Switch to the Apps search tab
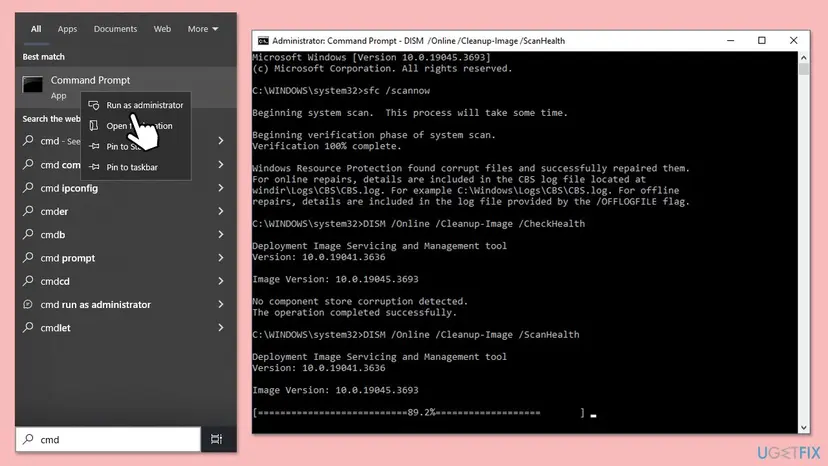Image resolution: width=828 pixels, height=466 pixels. tap(67, 29)
